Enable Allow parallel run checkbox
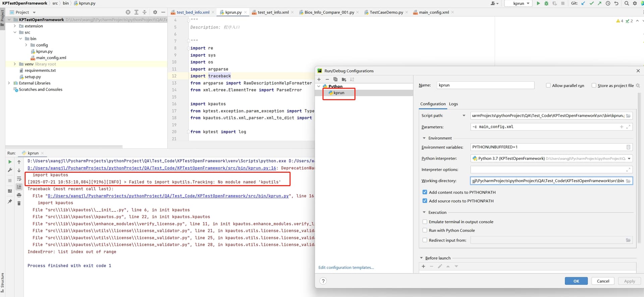Screen dimensions: 644x297 (548, 86)
